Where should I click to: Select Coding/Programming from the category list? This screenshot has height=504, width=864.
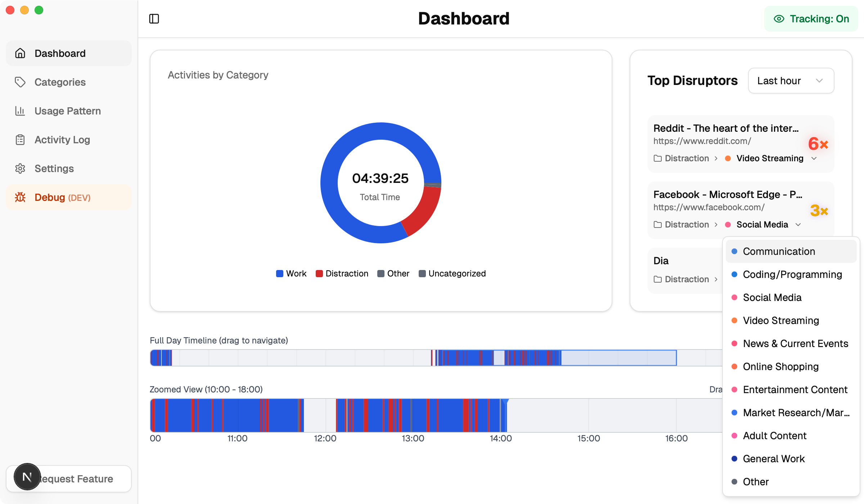pos(792,274)
